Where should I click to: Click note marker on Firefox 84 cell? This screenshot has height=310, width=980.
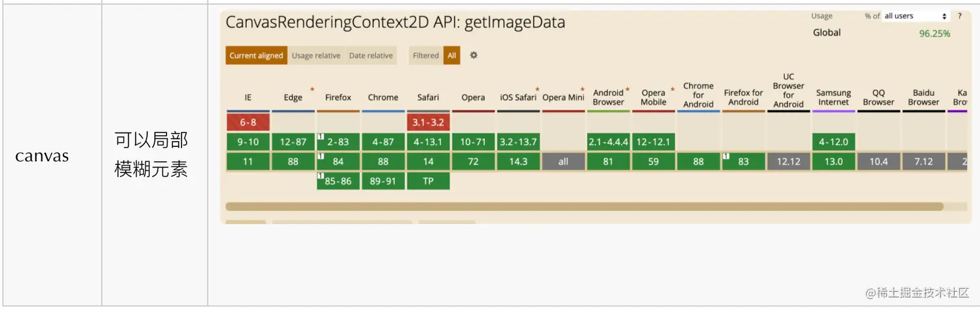click(320, 157)
